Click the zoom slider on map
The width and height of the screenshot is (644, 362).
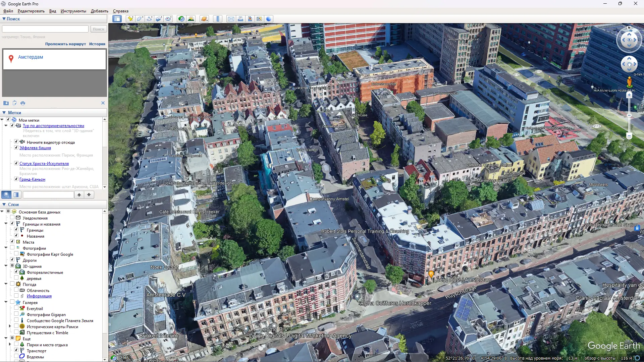point(629,116)
